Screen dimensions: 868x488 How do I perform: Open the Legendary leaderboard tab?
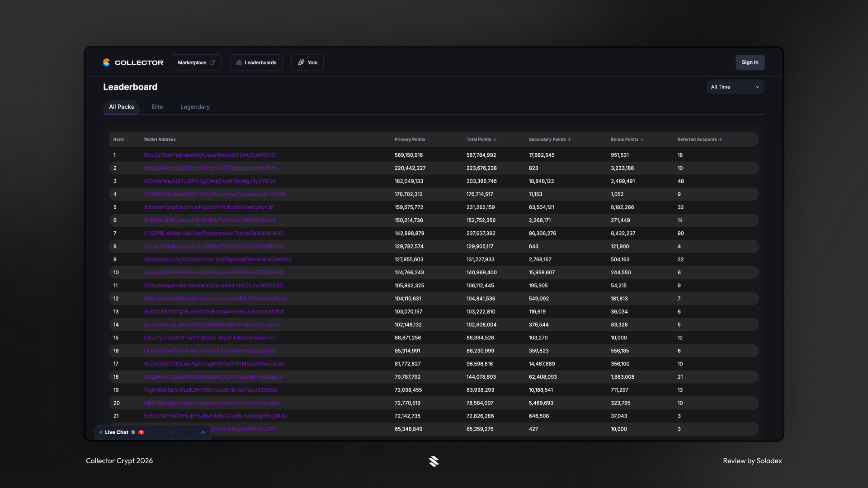(x=195, y=107)
